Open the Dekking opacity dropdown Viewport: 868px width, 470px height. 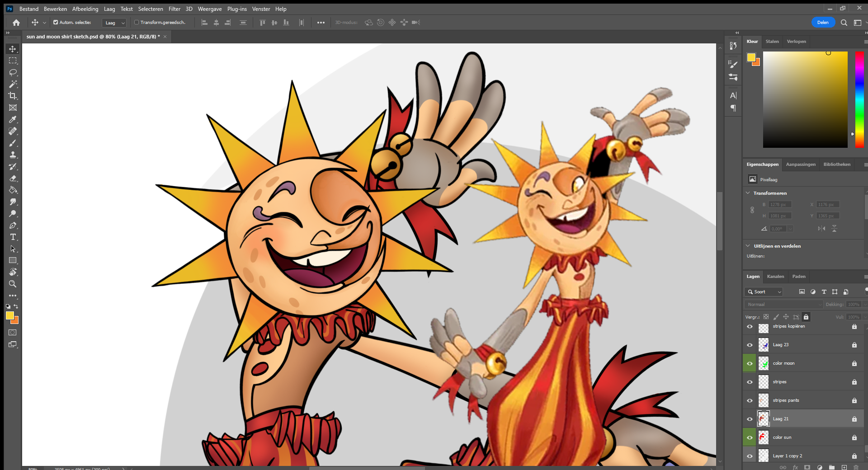pos(865,305)
